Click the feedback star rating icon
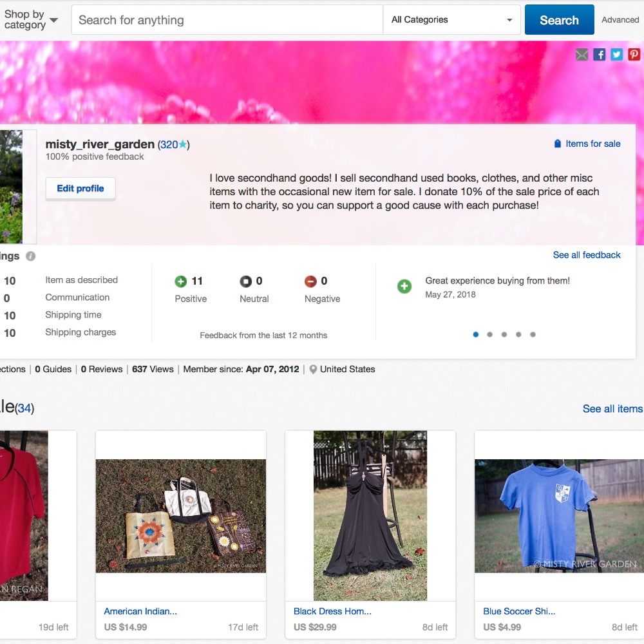 [183, 144]
